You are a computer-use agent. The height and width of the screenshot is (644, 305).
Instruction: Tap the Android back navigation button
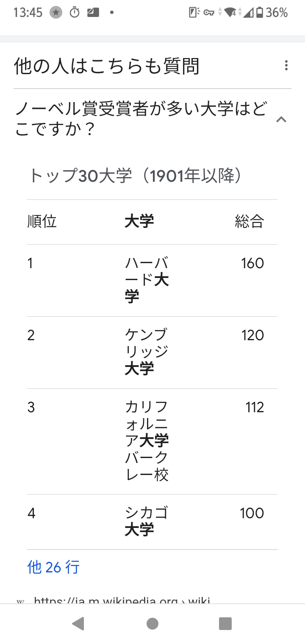pos(78,624)
